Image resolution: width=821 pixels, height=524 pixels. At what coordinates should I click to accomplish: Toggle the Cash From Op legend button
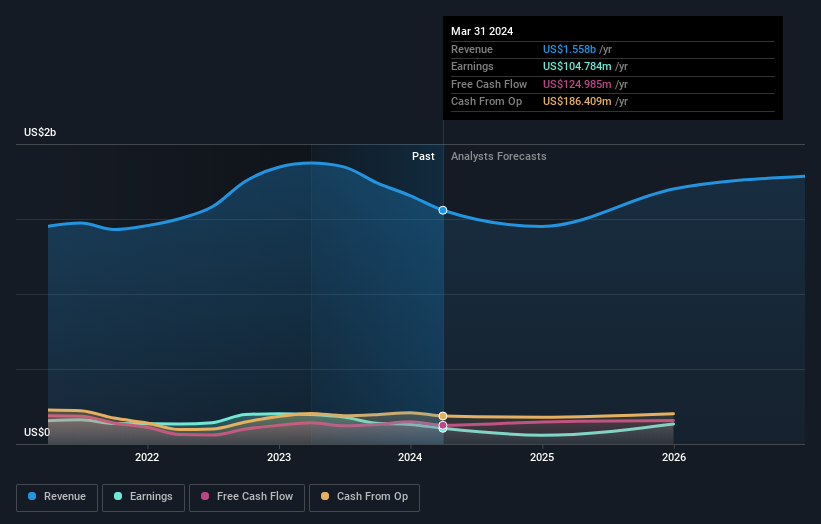click(x=364, y=497)
